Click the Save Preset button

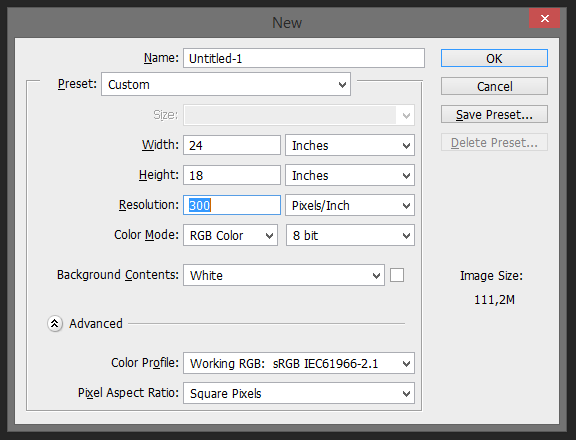click(x=494, y=115)
